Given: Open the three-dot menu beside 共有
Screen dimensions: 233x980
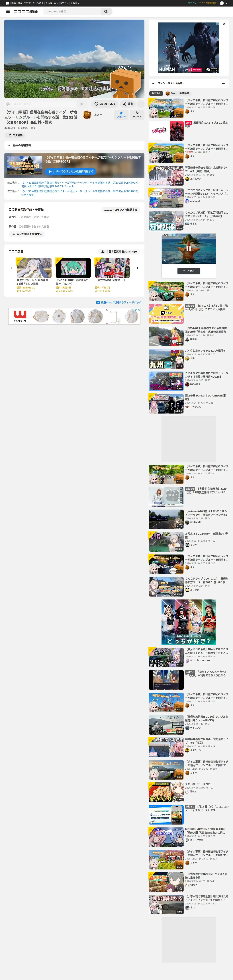Looking at the screenshot, I should click(x=140, y=104).
